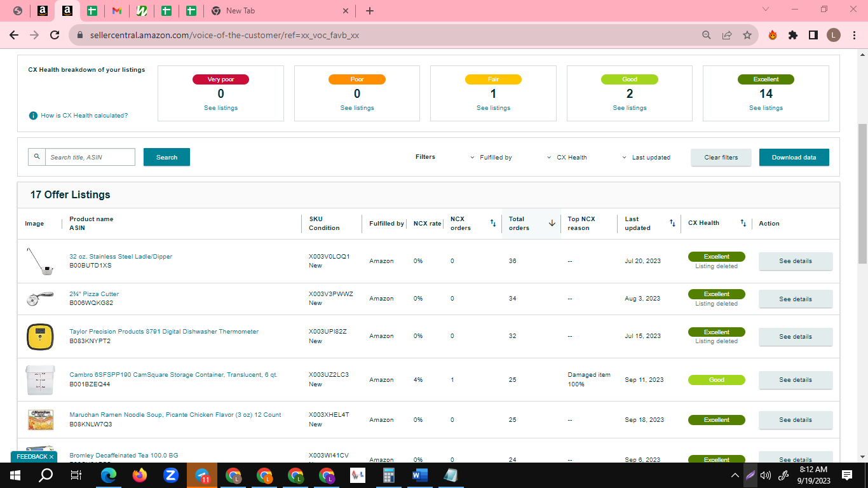Show hidden system tray icons
The width and height of the screenshot is (868, 488).
(735, 475)
